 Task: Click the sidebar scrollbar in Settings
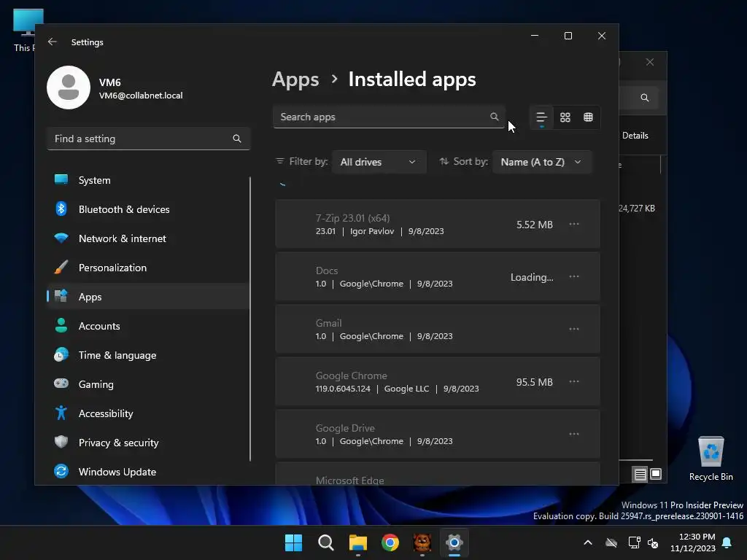[250, 319]
